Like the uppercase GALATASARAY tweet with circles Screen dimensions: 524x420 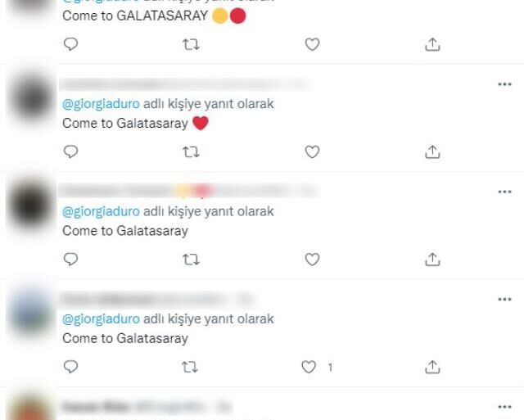coord(312,44)
